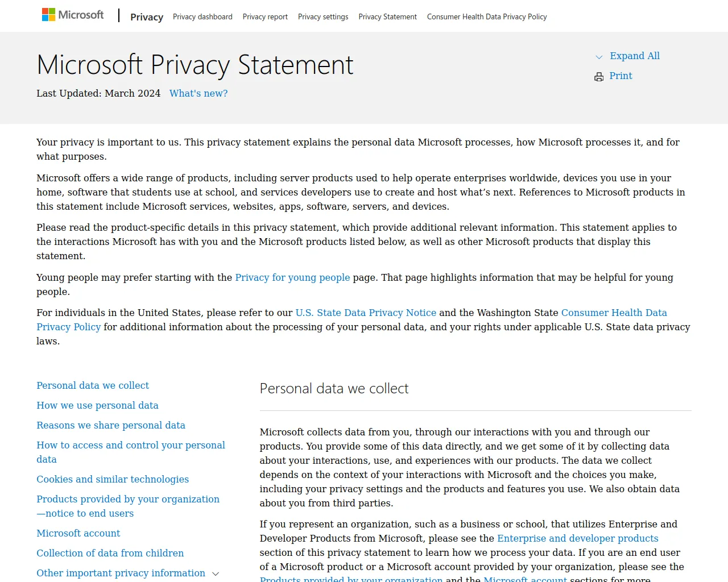Screen dimensions: 728x582
Task: Jump to Reasons we share personal data
Action: pos(111,425)
